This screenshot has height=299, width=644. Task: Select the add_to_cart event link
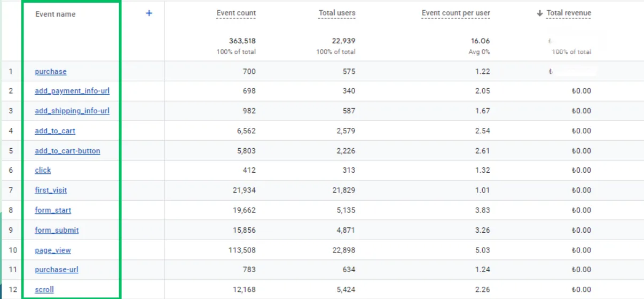pyautogui.click(x=56, y=131)
